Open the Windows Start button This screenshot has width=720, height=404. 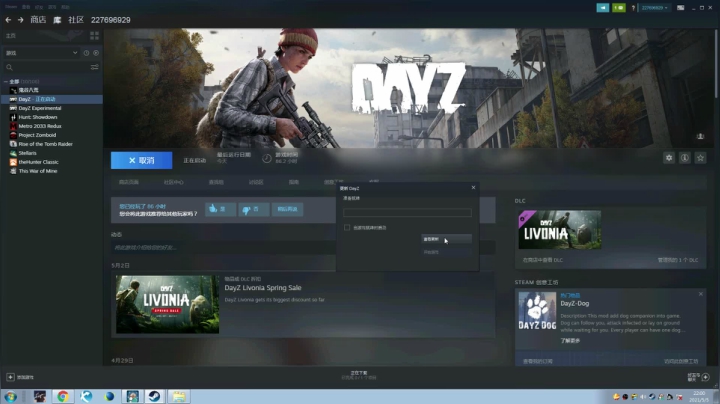click(x=11, y=397)
